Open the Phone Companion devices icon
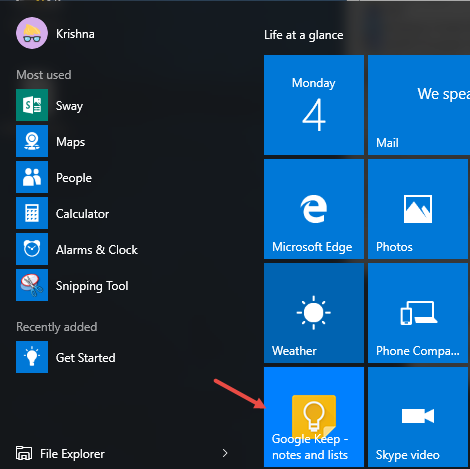This screenshot has height=469, width=470. click(419, 313)
